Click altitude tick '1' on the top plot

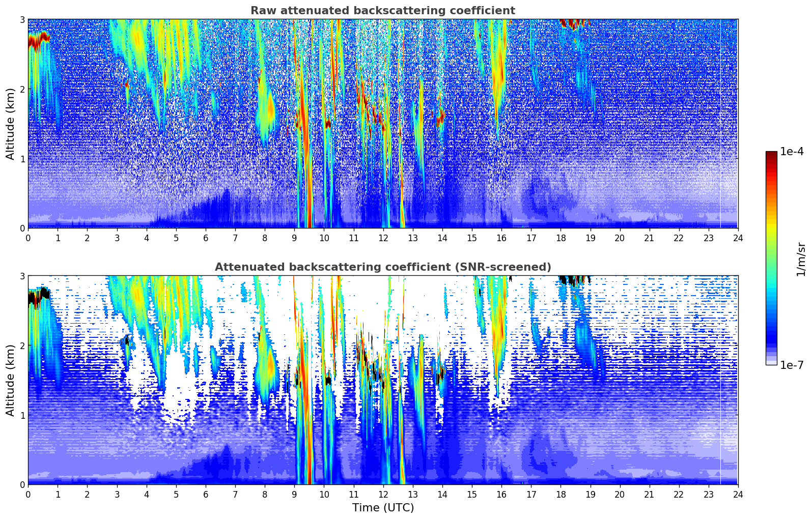pos(22,159)
